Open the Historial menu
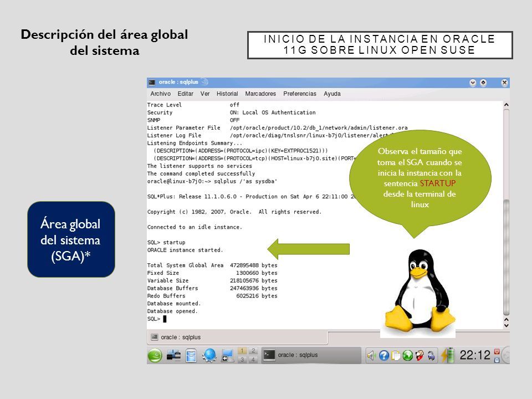The height and width of the screenshot is (399, 532). click(227, 94)
